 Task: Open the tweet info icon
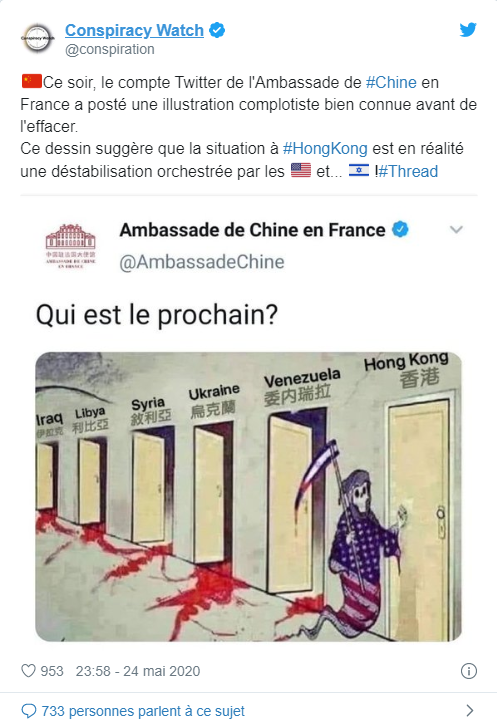point(469,671)
